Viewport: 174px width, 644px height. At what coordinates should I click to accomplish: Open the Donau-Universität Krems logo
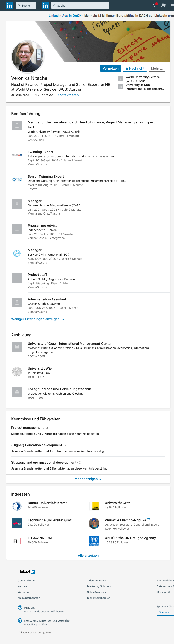(17, 506)
